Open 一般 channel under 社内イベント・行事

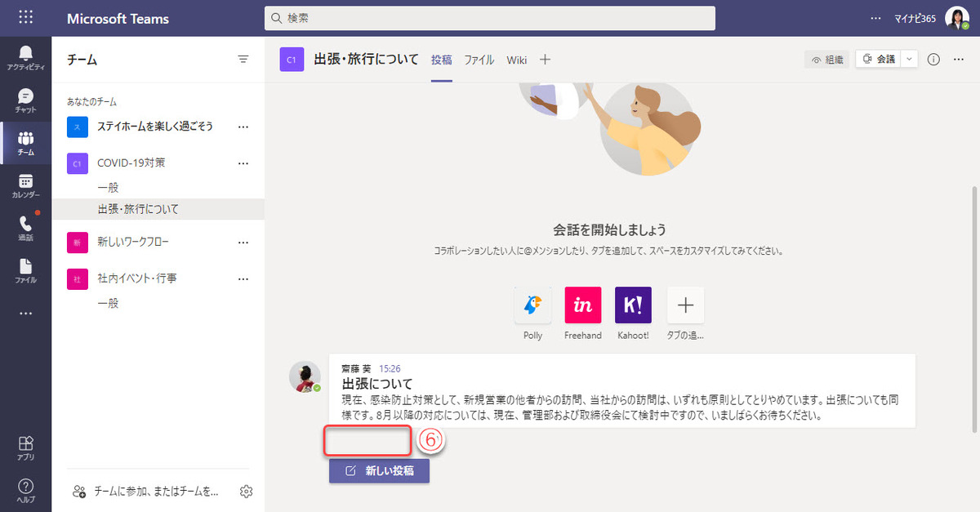pos(108,303)
